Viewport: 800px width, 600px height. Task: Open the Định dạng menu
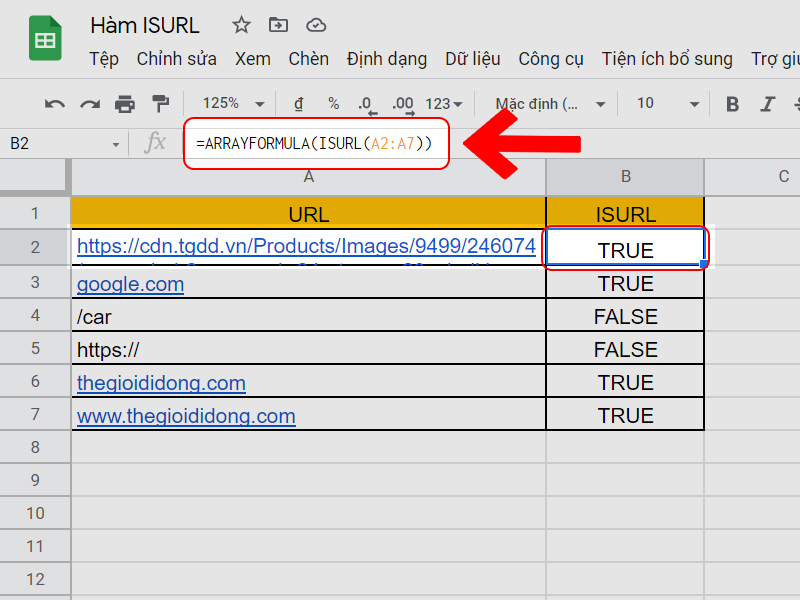tap(387, 59)
